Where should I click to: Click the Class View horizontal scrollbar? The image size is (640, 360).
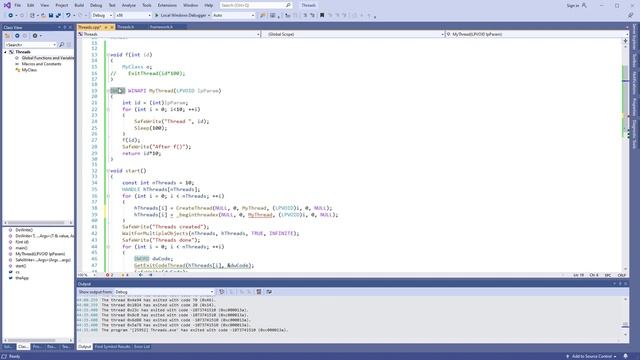pos(38,222)
